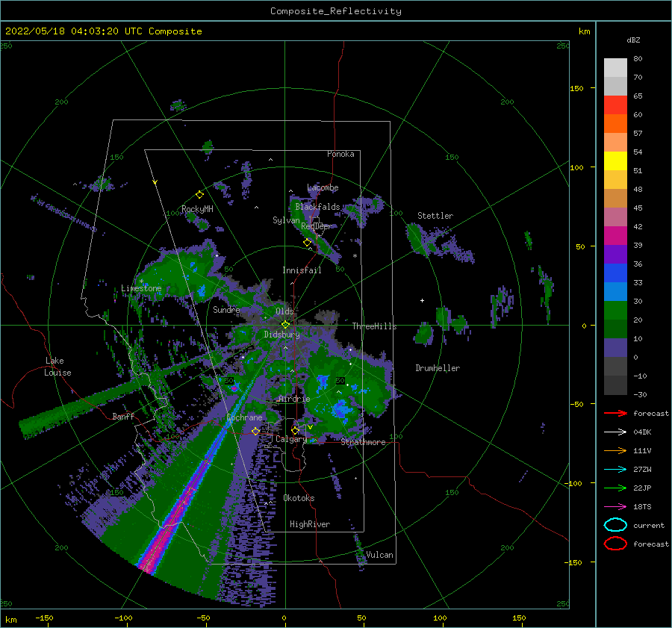Image resolution: width=672 pixels, height=628 pixels.
Task: Click the HighRiver label
Action: tap(310, 524)
